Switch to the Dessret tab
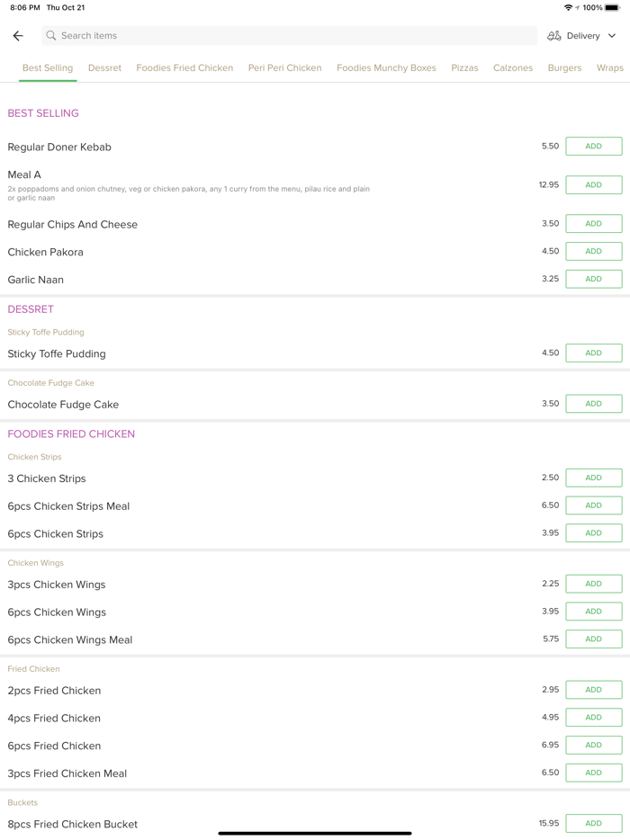The height and width of the screenshot is (840, 630). coord(104,68)
